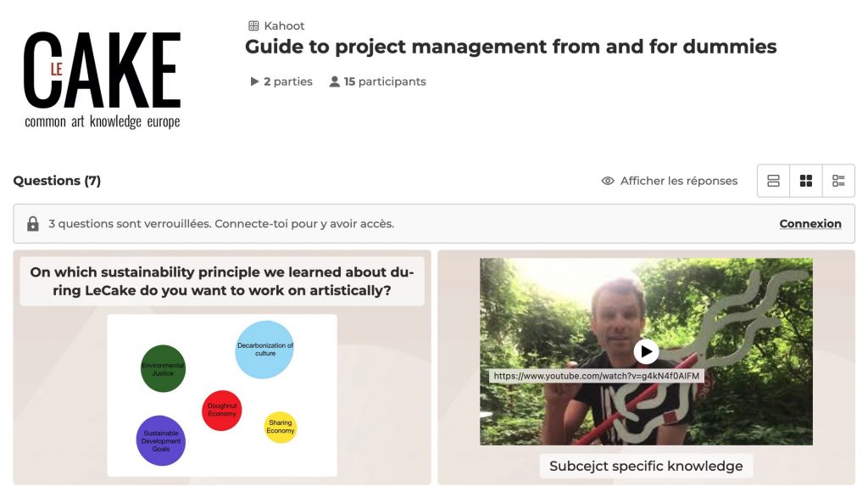Click the purple 'Sustainable Development Goals' circle
Image resolution: width=868 pixels, height=487 pixels.
click(x=160, y=440)
